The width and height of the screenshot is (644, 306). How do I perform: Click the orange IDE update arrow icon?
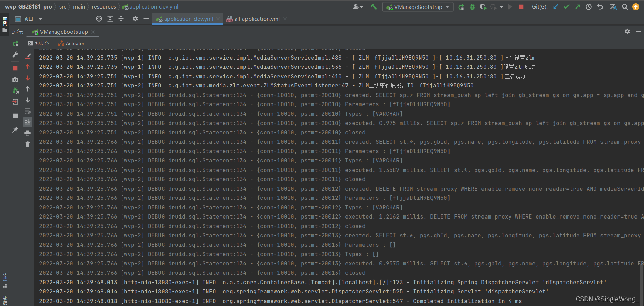point(635,7)
